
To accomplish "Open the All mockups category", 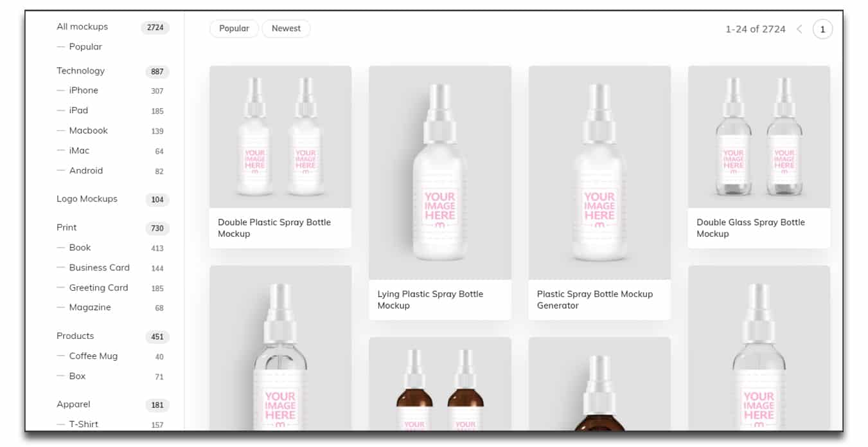I will tap(82, 26).
